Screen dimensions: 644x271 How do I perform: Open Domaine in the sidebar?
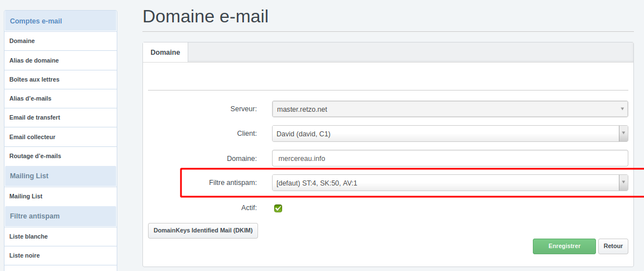[x=22, y=41]
